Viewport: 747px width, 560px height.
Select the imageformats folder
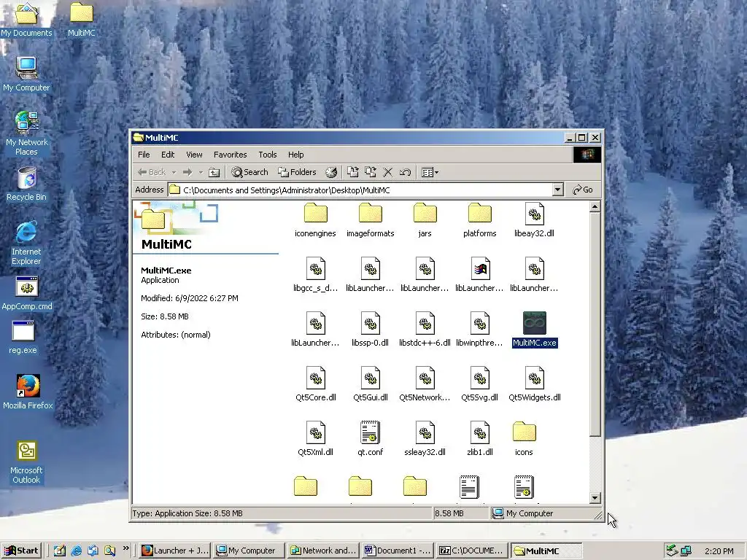tap(370, 220)
